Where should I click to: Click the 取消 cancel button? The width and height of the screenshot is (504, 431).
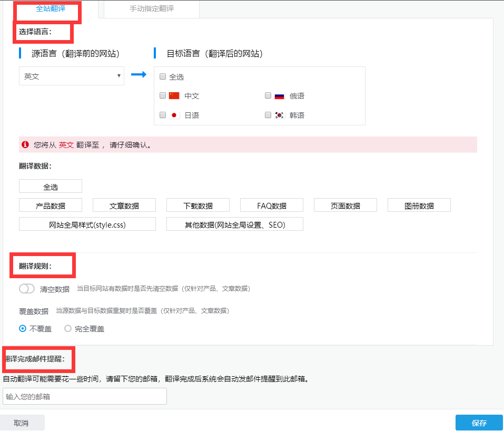click(22, 422)
